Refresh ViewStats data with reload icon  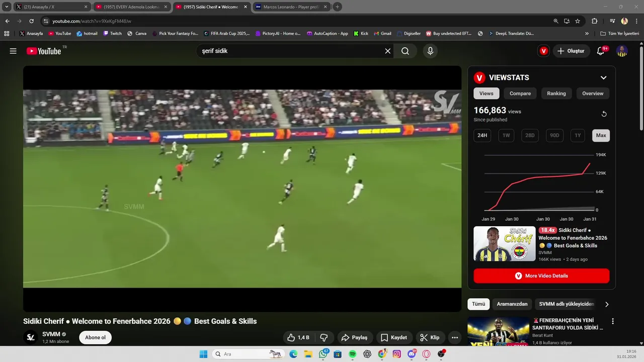pyautogui.click(x=604, y=114)
